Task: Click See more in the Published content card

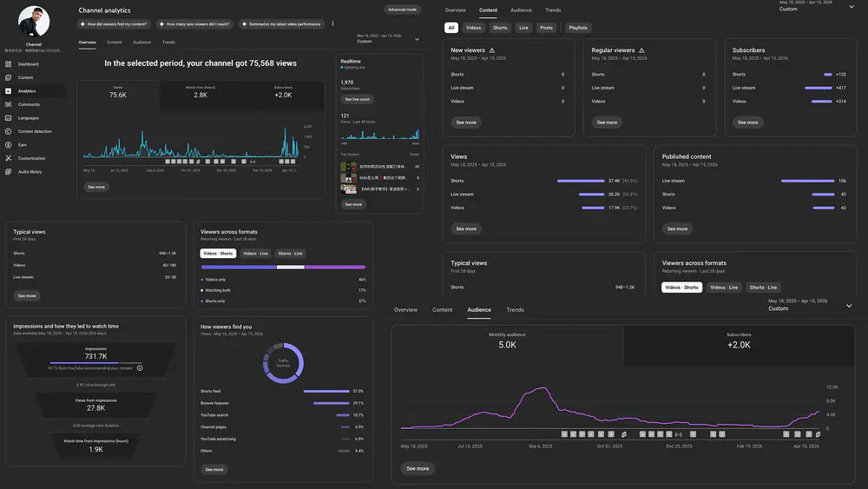Action: (677, 228)
